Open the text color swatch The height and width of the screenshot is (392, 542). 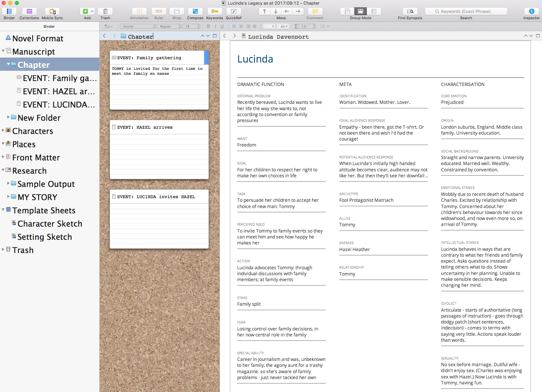tap(269, 26)
